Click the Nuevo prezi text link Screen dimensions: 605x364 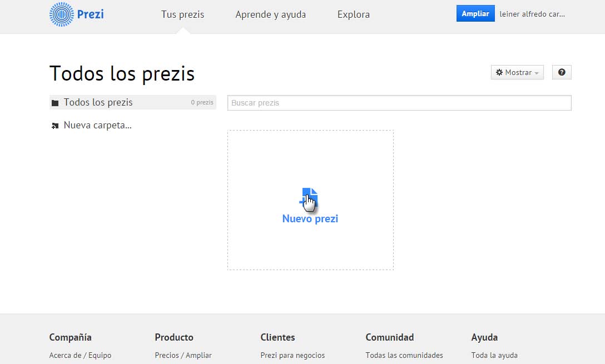tap(310, 218)
